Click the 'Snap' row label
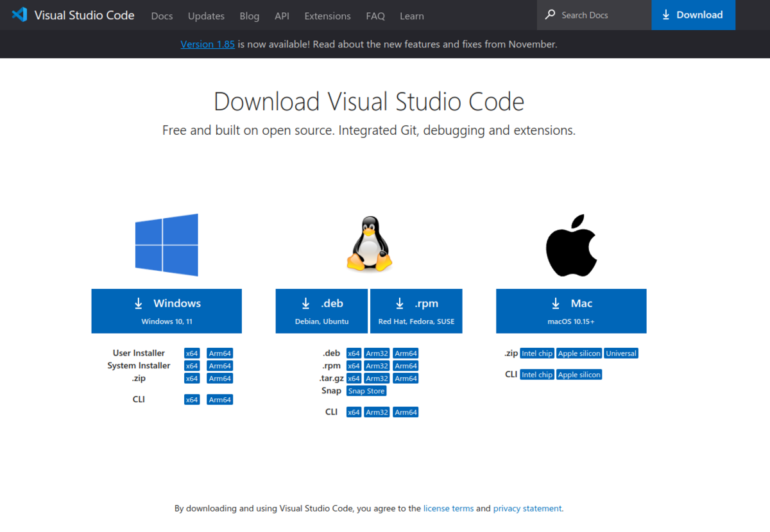The height and width of the screenshot is (532, 770). [332, 391]
